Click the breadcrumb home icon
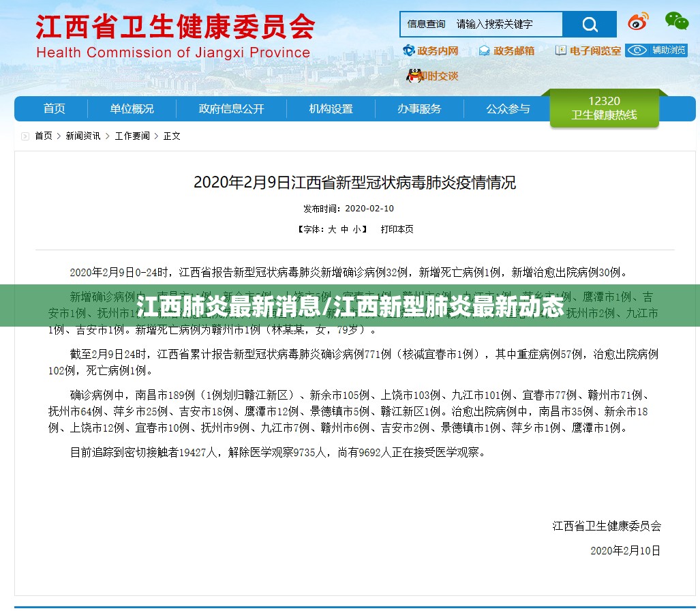Viewport: 700px width, 611px height. [25, 136]
